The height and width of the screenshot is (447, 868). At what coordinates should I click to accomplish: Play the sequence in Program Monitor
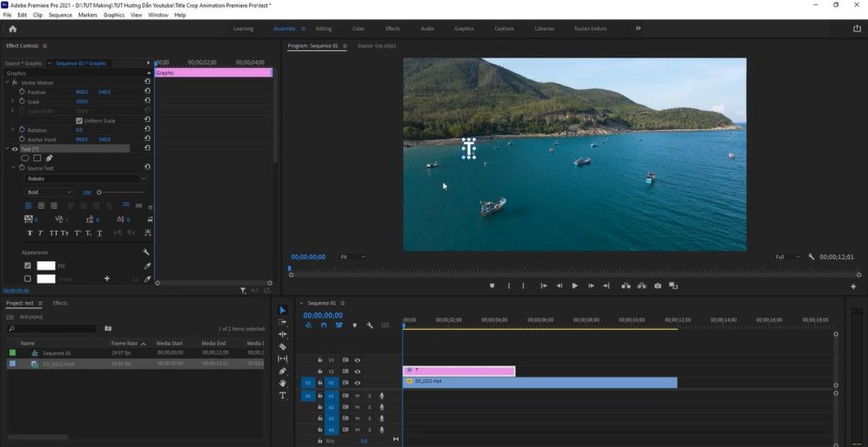click(575, 286)
